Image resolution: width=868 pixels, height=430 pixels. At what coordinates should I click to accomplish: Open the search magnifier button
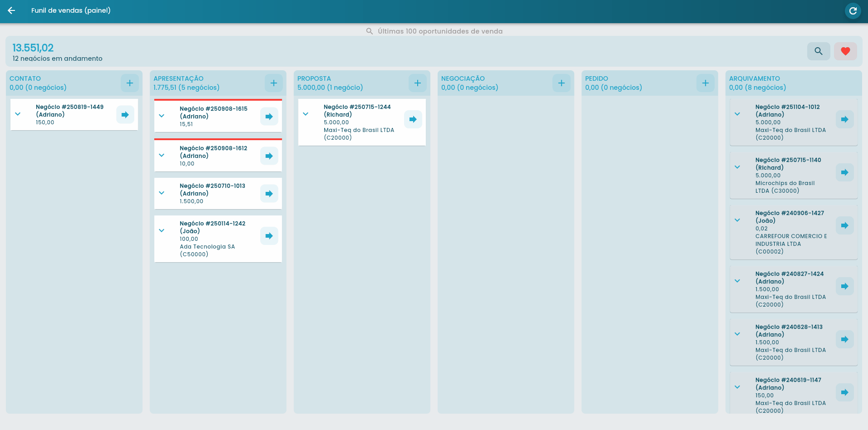coord(818,51)
